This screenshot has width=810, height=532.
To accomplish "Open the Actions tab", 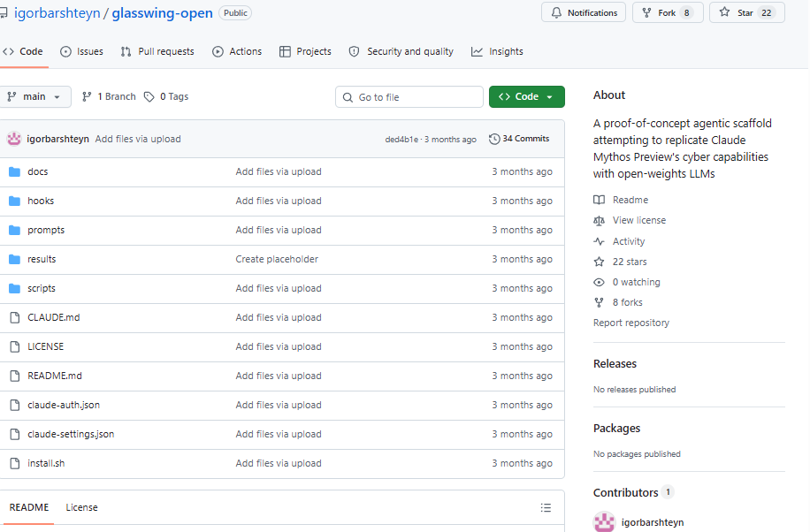I will [237, 51].
